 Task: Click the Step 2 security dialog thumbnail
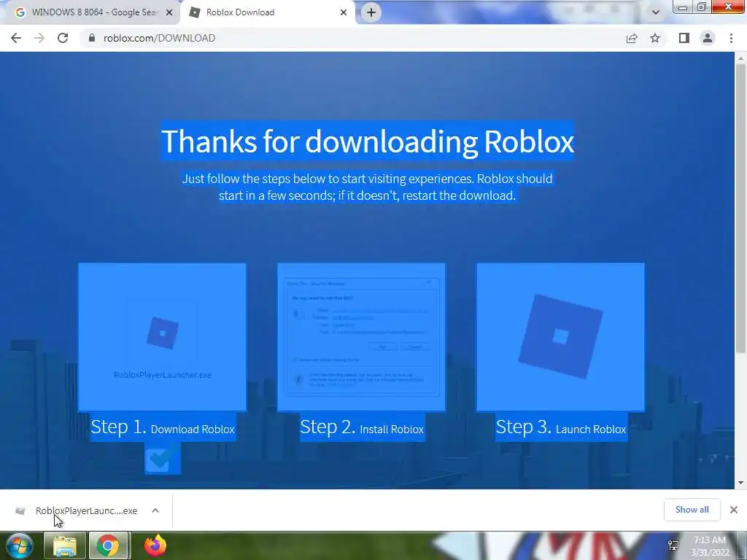coord(361,337)
